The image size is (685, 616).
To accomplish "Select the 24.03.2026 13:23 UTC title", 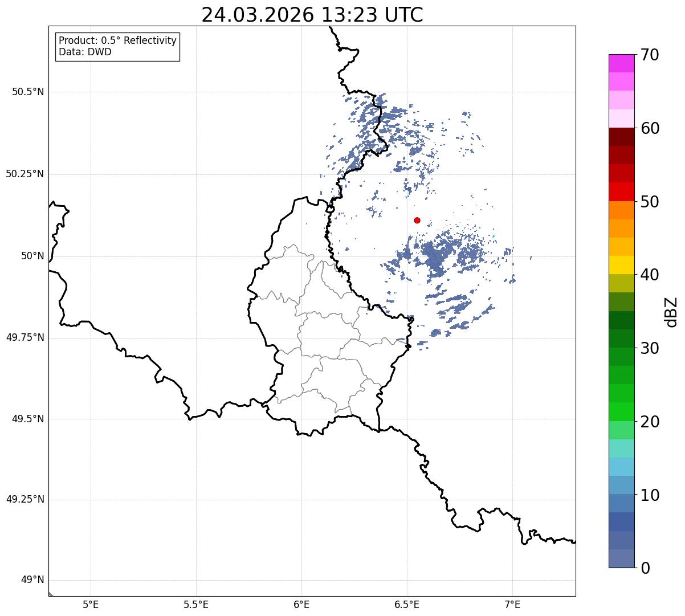I will 312,15.
